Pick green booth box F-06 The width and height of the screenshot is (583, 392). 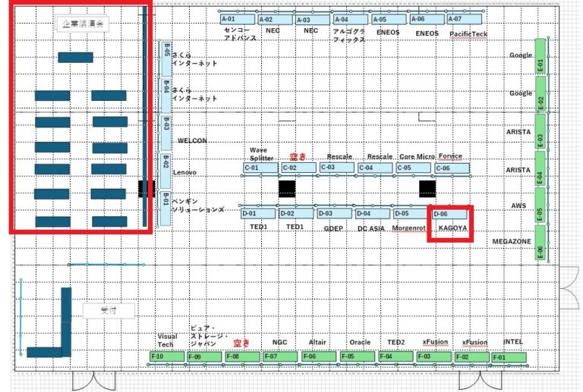pyautogui.click(x=319, y=356)
